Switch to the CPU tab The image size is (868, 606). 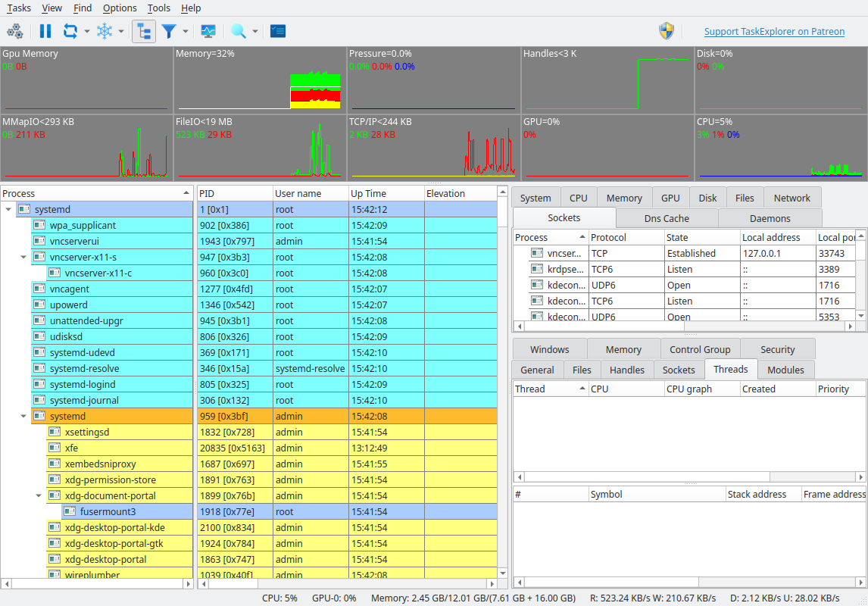(579, 198)
